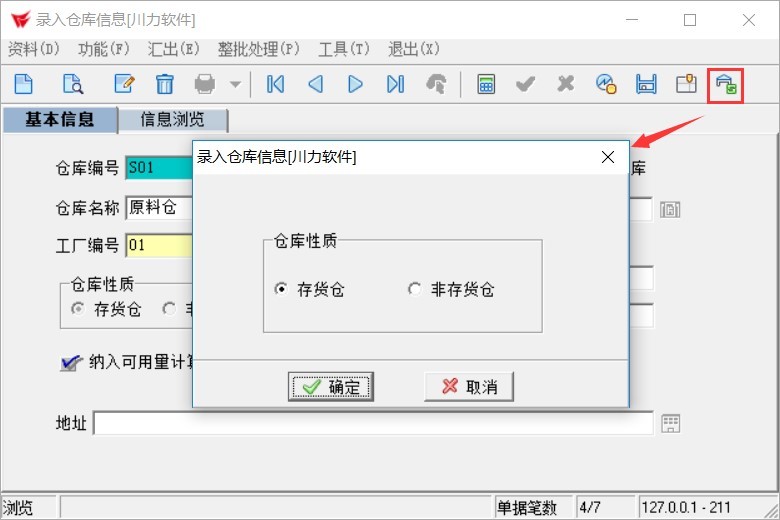Screen dimensions: 780x520
Task: Toggle the 纳入可用量计算 checkbox
Action: pos(70,362)
